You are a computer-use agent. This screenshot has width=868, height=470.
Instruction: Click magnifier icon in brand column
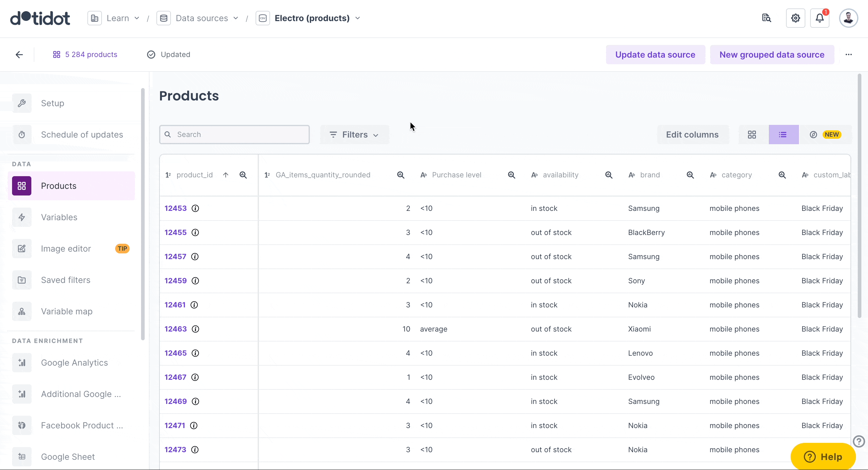[x=690, y=175]
